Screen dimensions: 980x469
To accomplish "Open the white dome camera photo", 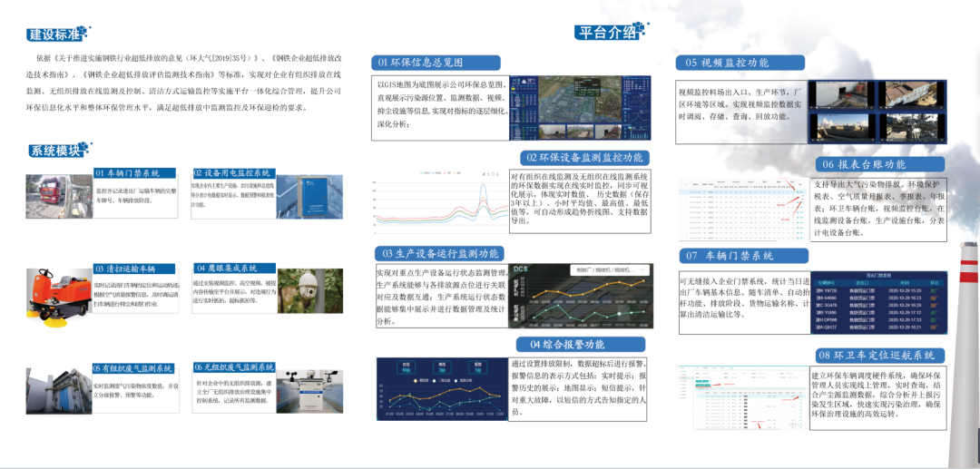I will 310,290.
